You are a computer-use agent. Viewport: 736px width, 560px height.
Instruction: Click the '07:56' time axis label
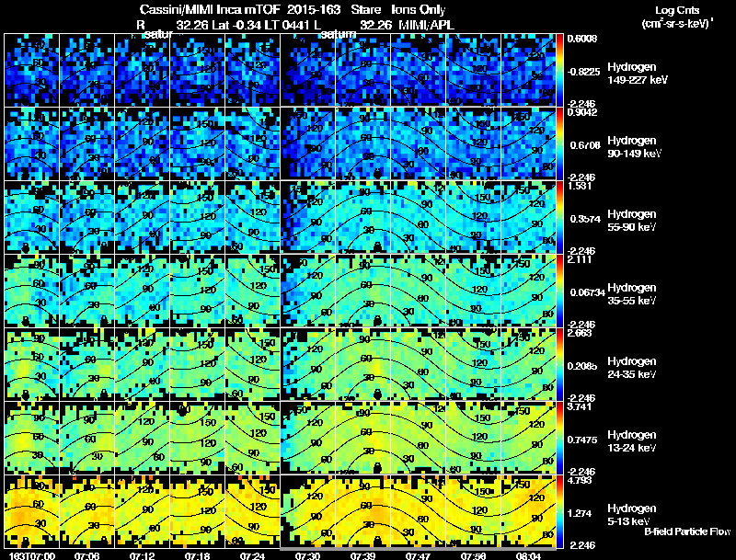point(473,555)
